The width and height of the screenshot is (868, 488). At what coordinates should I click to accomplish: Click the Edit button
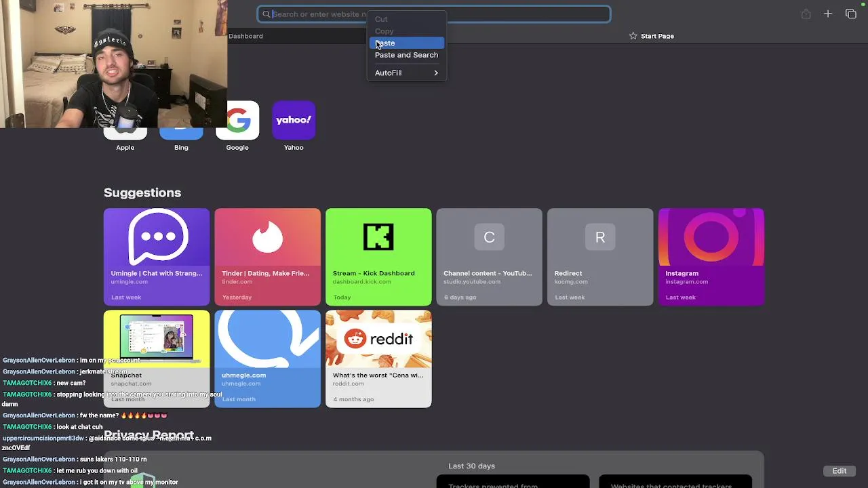pyautogui.click(x=840, y=471)
